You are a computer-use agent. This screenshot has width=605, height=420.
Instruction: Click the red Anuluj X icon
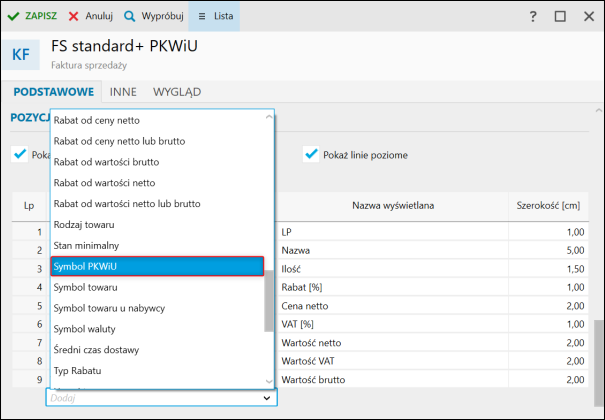click(x=74, y=17)
